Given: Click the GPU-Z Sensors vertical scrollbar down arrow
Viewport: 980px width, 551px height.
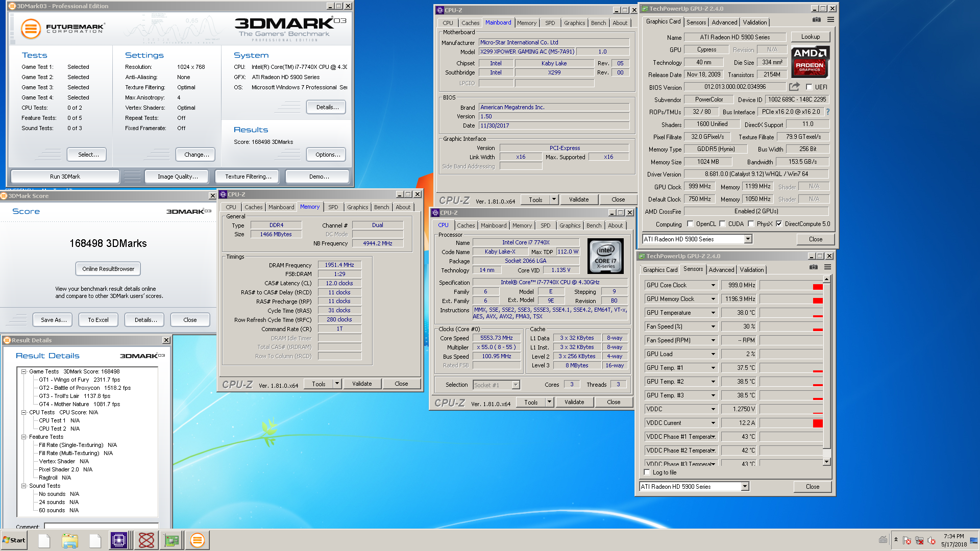Looking at the screenshot, I should click(x=826, y=462).
